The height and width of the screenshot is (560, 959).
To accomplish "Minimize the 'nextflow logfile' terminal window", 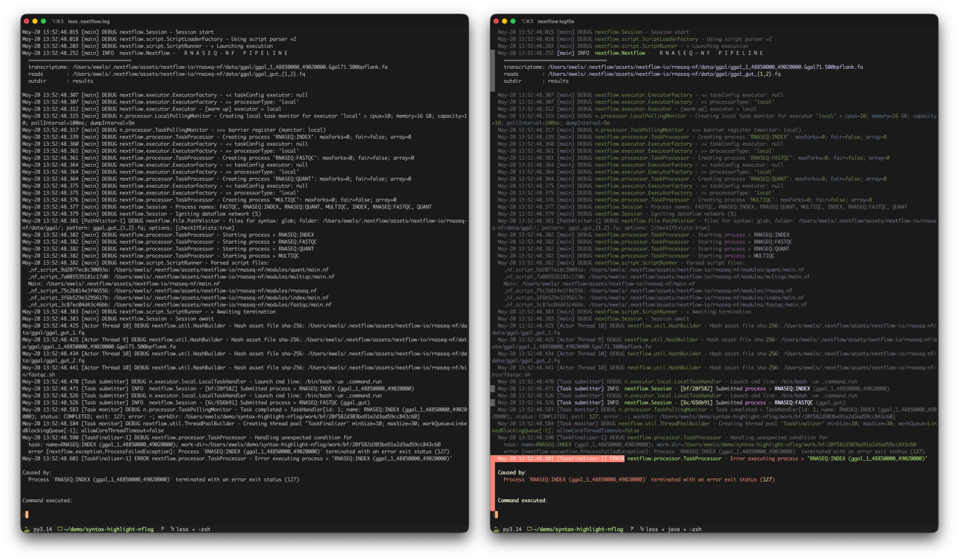I will pos(504,22).
